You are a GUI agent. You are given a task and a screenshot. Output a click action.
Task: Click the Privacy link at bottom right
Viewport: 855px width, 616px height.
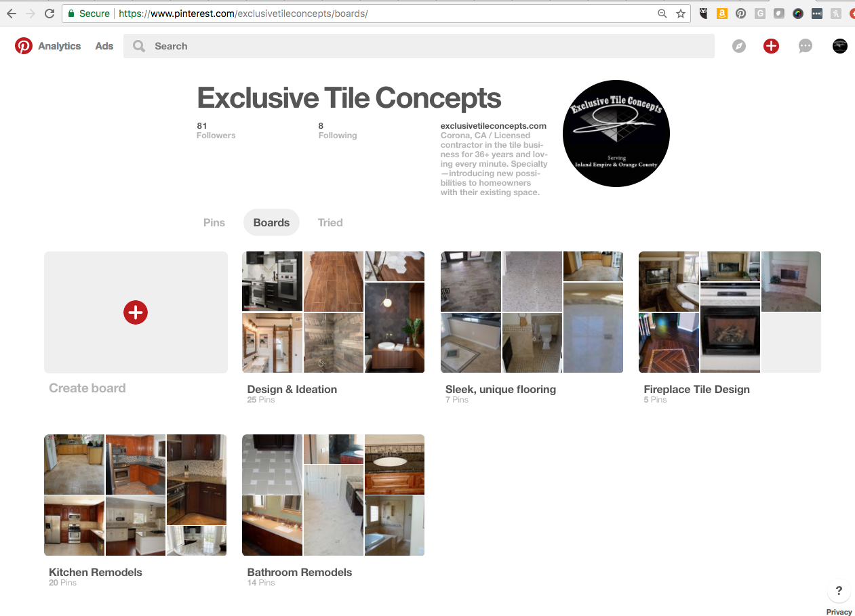(x=839, y=612)
